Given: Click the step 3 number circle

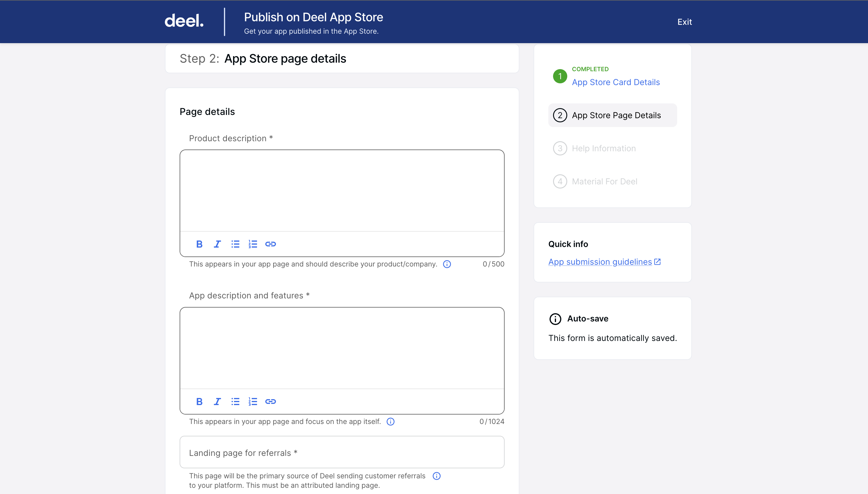Looking at the screenshot, I should click(560, 148).
